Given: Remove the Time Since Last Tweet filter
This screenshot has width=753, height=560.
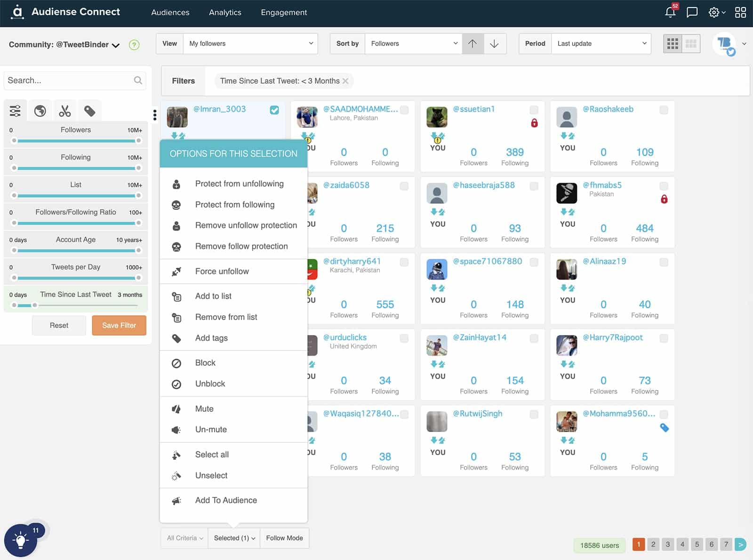Looking at the screenshot, I should click(345, 81).
